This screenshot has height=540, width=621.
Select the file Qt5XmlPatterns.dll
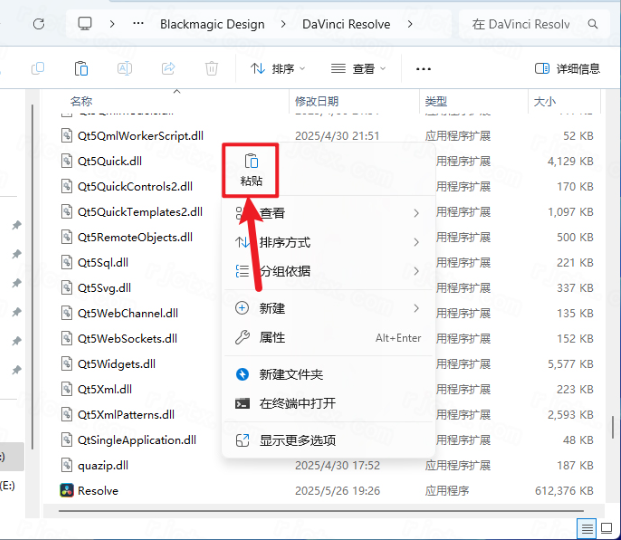pos(126,414)
